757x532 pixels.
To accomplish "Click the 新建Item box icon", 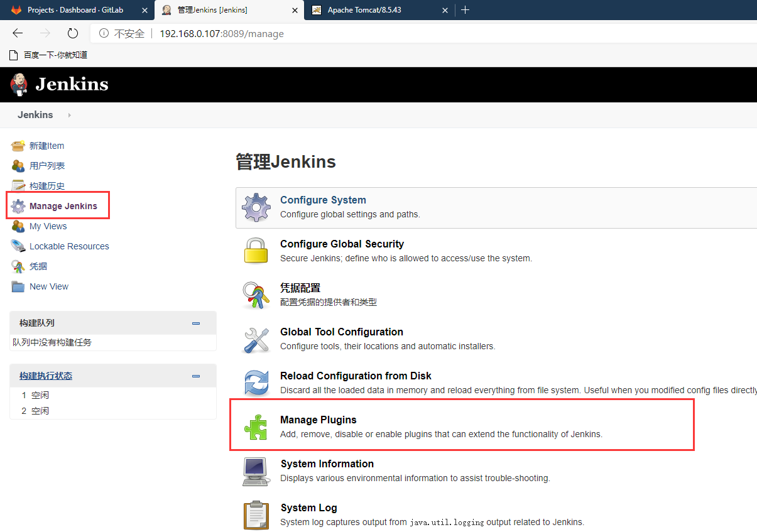I will click(x=18, y=146).
